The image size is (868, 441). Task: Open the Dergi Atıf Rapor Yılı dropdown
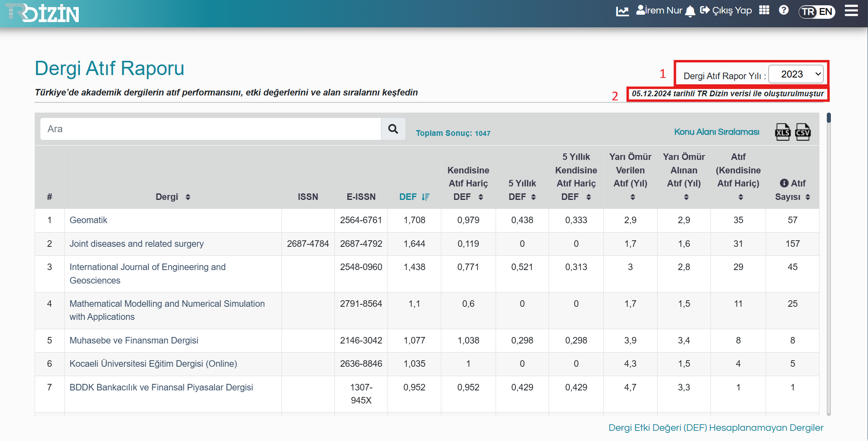(795, 74)
